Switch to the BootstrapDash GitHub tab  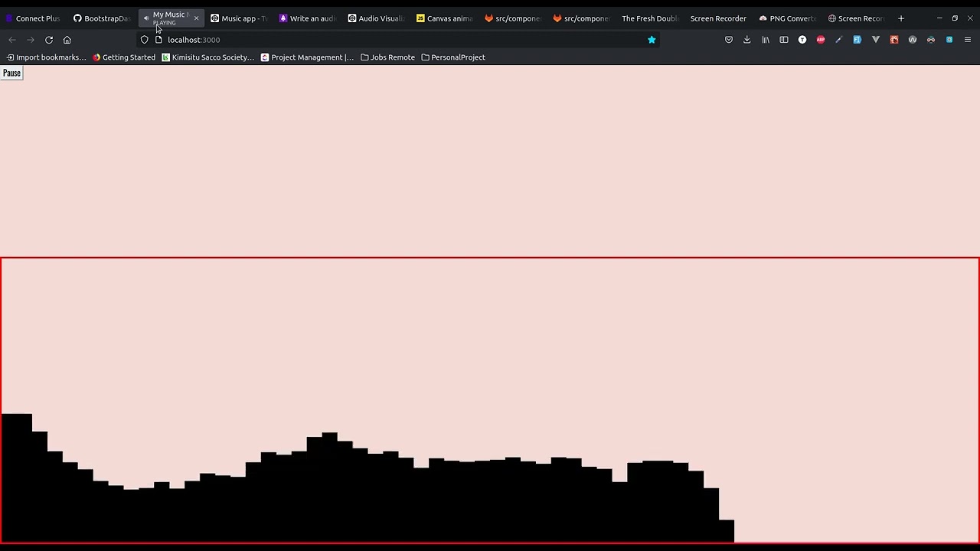pos(102,18)
